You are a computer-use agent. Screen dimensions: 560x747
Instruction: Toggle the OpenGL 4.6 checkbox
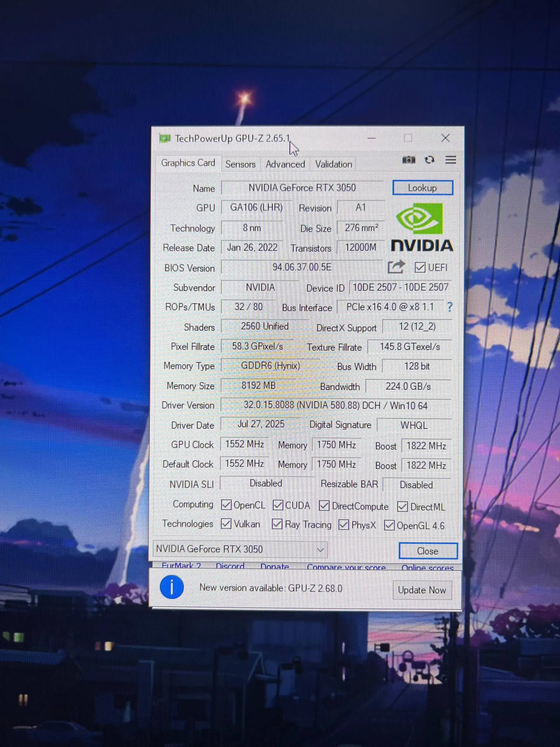click(389, 525)
